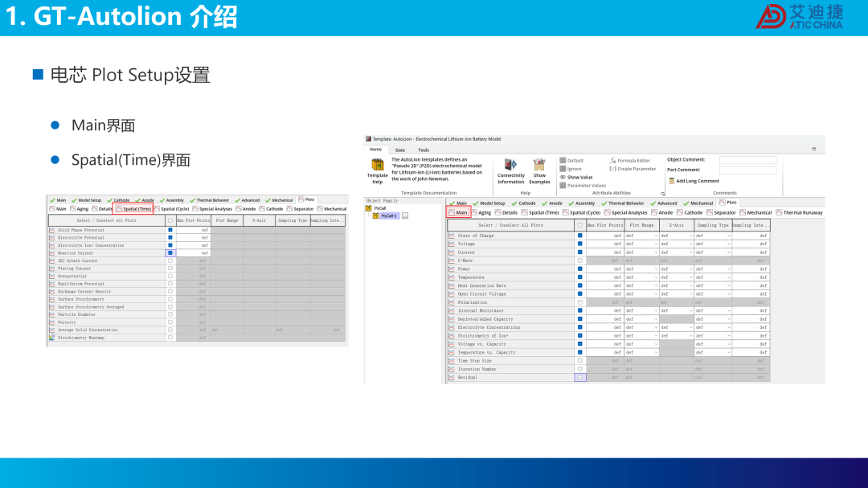Viewport: 868px width, 488px height.
Task: Click the Electrolyte Concentrations plot icon
Action: click(452, 327)
